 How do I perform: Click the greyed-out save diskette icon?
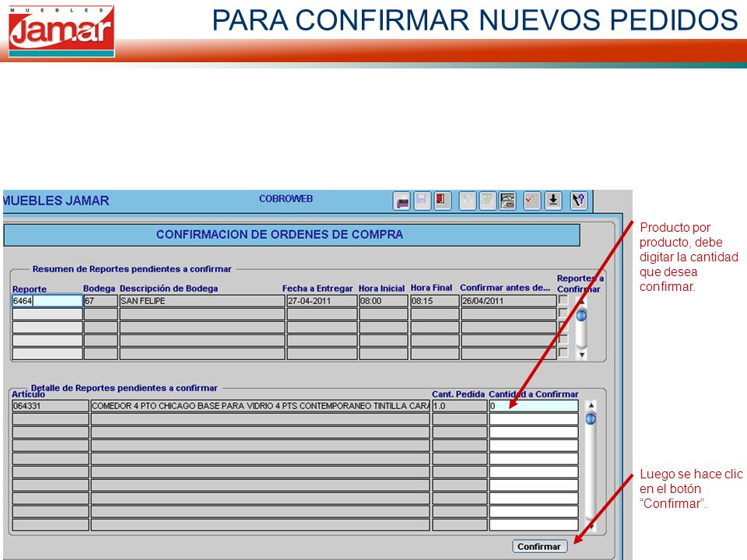(x=422, y=201)
